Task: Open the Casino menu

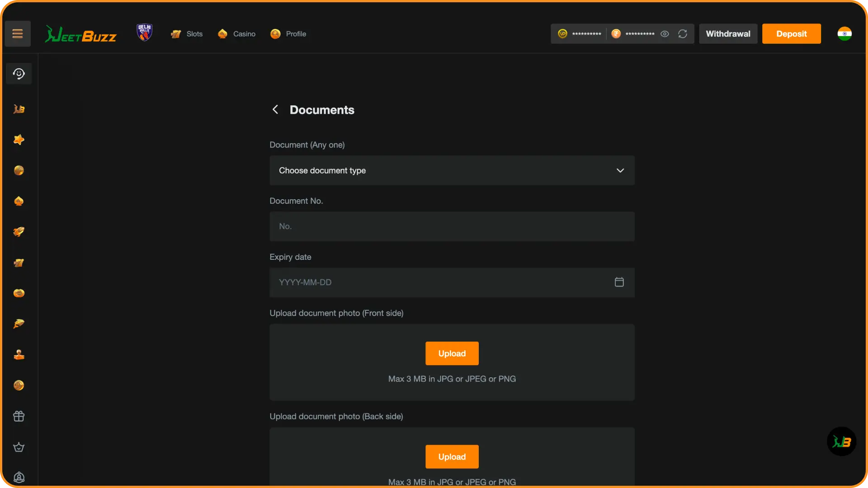Action: [236, 34]
